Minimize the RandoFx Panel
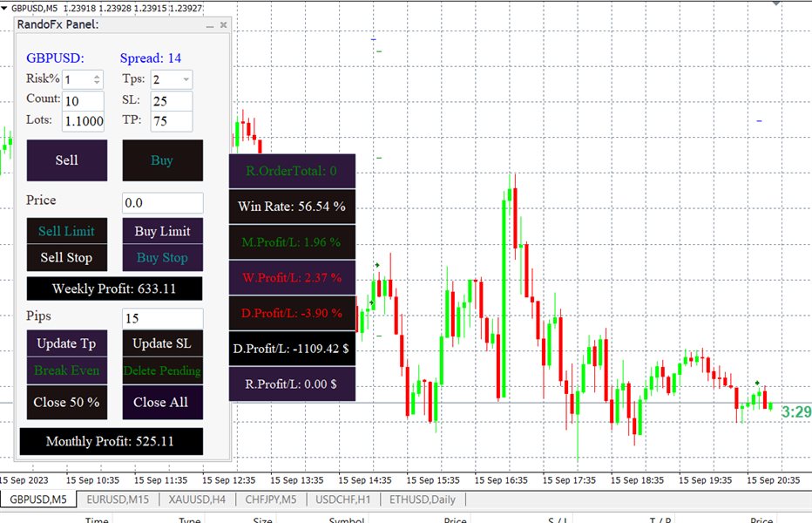812x523 pixels. tap(210, 25)
